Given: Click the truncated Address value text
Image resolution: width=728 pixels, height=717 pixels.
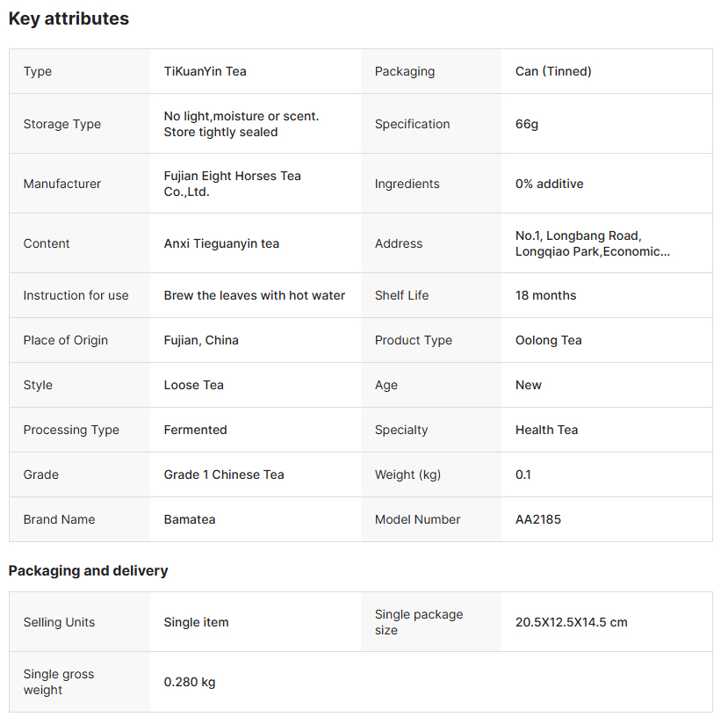Looking at the screenshot, I should coord(592,243).
